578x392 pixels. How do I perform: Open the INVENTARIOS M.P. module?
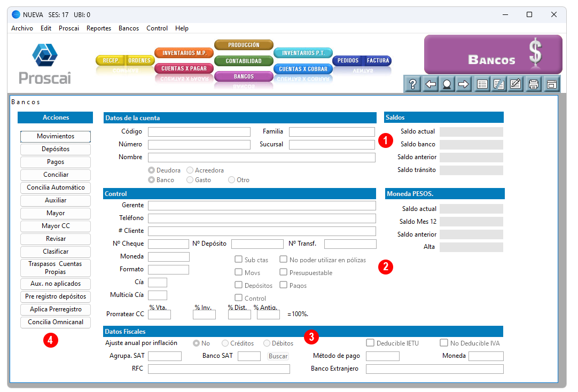click(184, 53)
